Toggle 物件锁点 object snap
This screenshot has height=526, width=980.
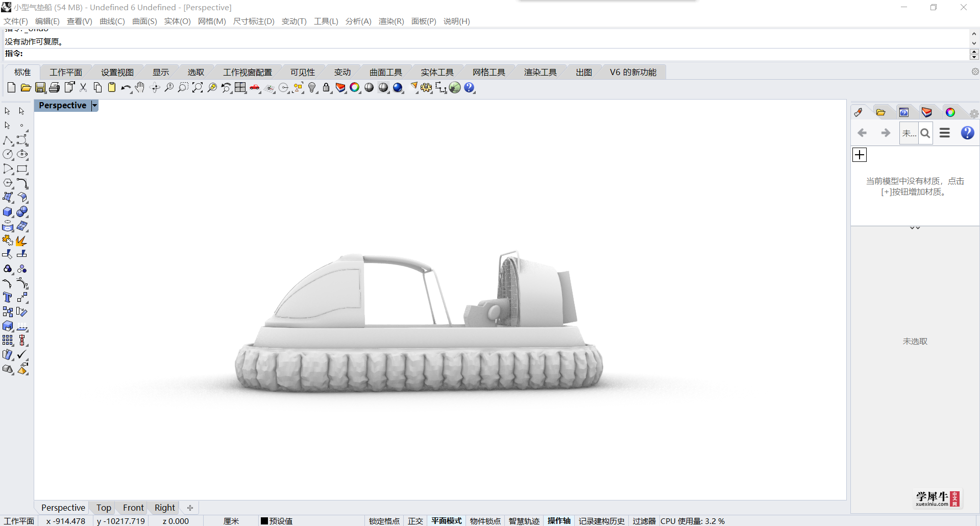[x=485, y=521]
